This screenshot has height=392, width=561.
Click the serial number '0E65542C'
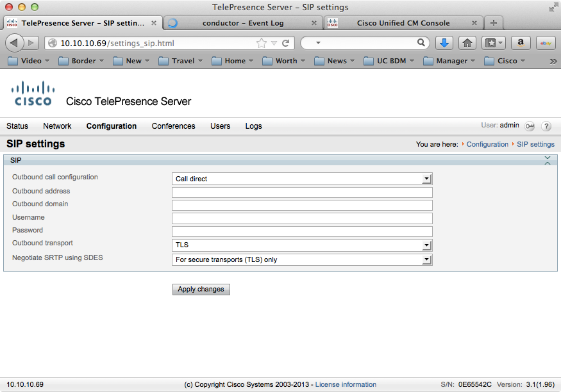(x=475, y=384)
